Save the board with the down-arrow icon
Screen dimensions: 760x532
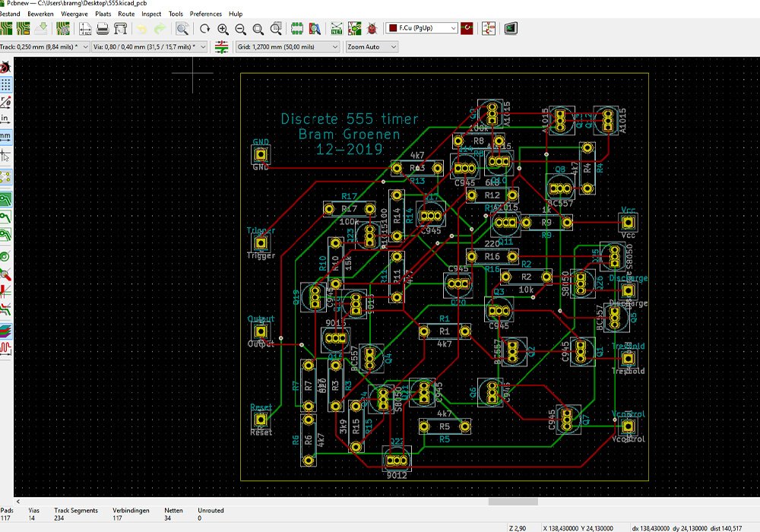click(41, 29)
